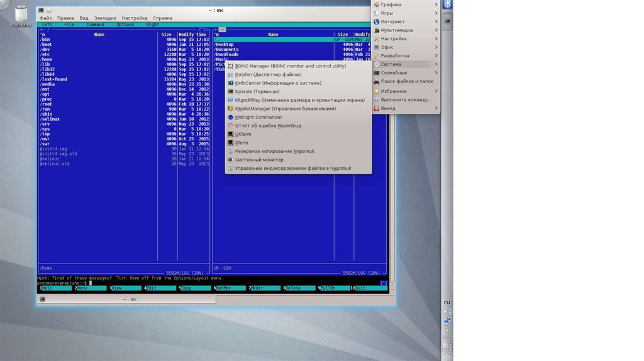The width and height of the screenshot is (644, 361).
Task: Click the KDE launcher button in panel
Action: coord(447,5)
